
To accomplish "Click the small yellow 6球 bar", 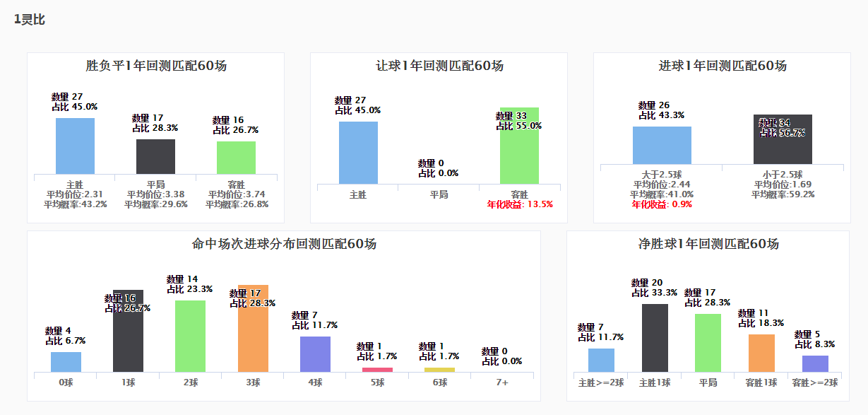I will tap(439, 370).
